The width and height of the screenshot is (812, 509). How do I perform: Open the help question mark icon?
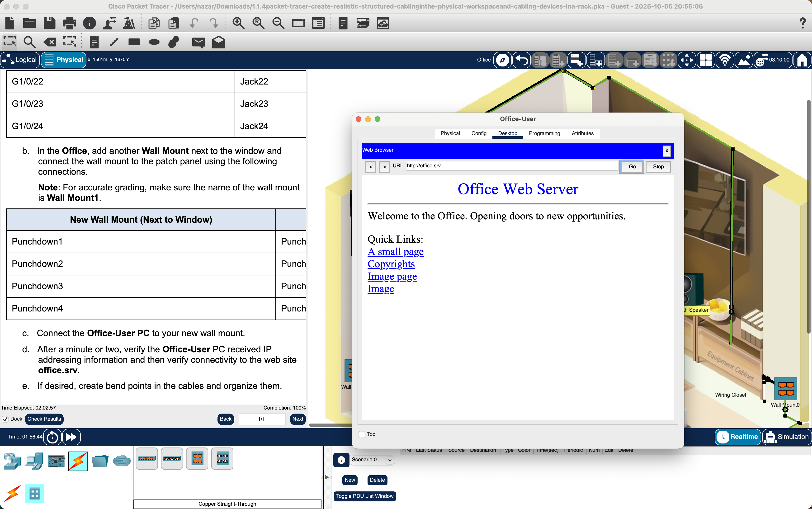click(802, 23)
